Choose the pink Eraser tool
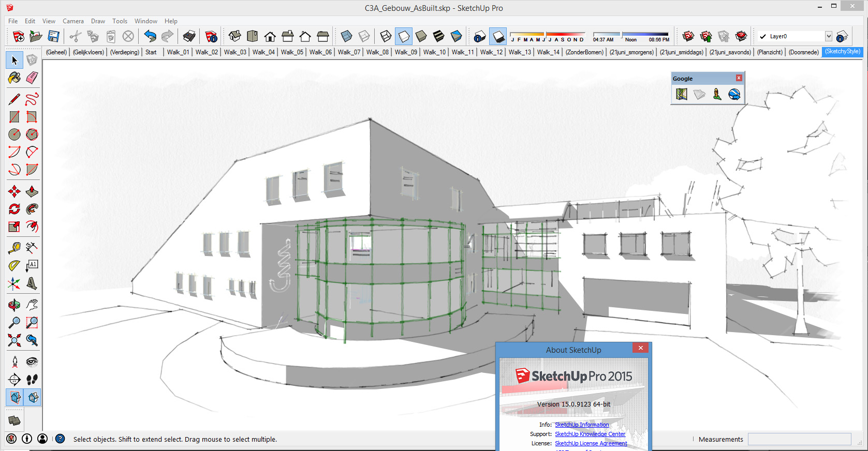The height and width of the screenshot is (451, 868). tap(32, 78)
